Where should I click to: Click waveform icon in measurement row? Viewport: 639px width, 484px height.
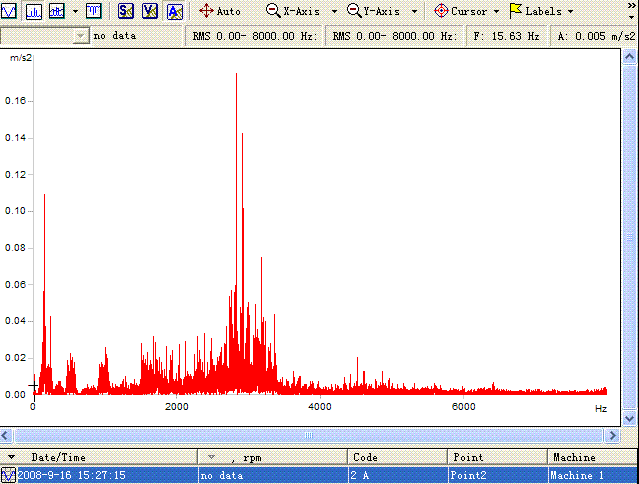[x=8, y=475]
